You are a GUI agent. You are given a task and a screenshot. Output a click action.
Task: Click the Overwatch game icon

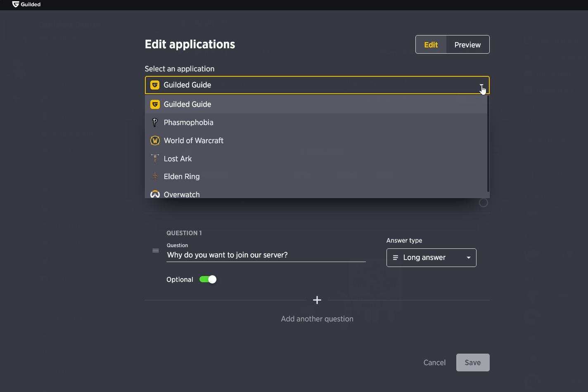155,194
